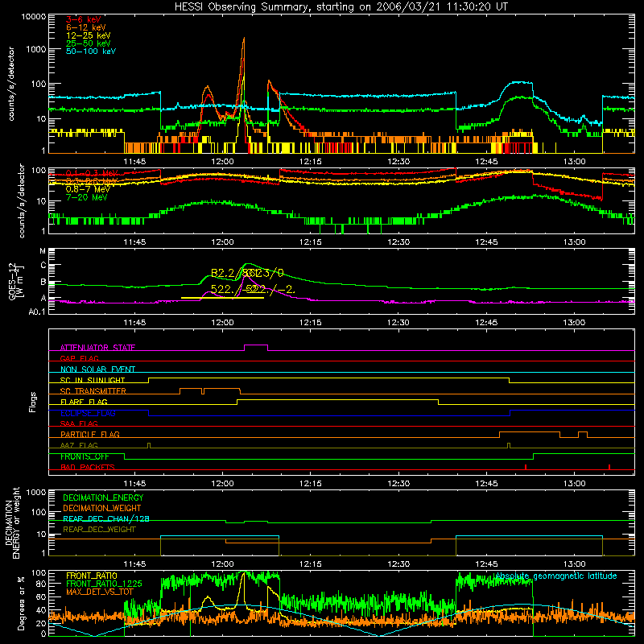Click the M class tick in GOES panel
This screenshot has height=644, width=644.
(x=43, y=251)
